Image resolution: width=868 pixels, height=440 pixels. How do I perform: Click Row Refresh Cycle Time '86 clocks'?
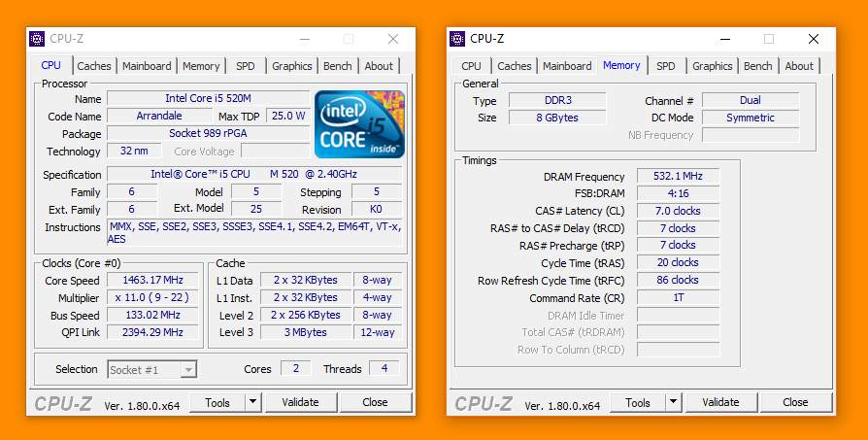(x=678, y=280)
